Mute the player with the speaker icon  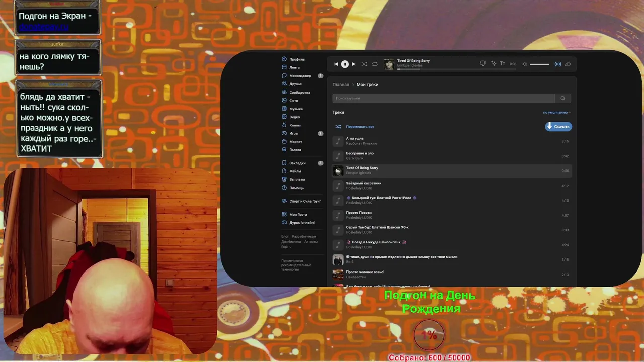click(525, 64)
